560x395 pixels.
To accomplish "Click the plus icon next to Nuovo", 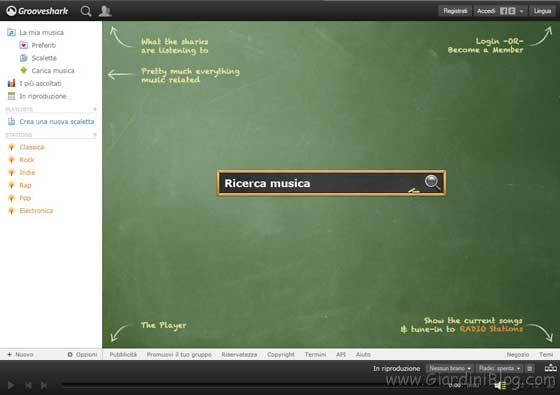I will pos(10,355).
